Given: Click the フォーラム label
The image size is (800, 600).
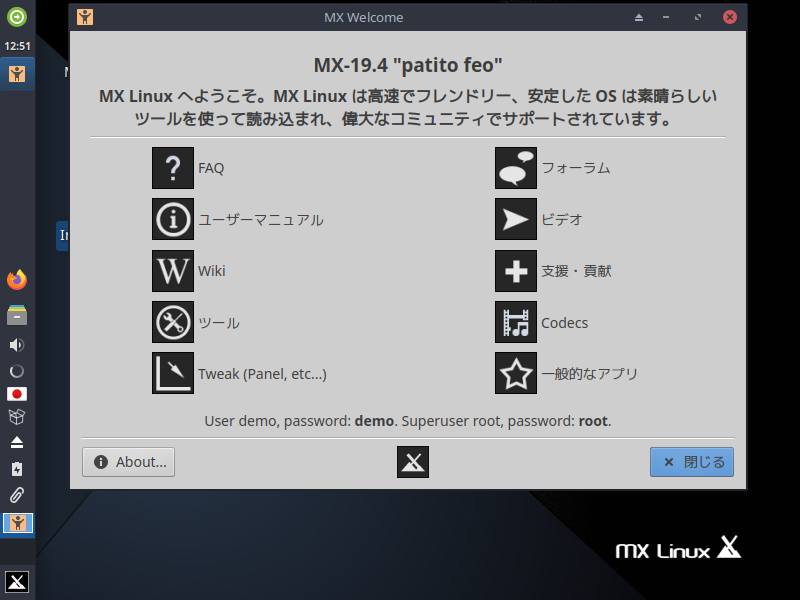Looking at the screenshot, I should point(576,168).
